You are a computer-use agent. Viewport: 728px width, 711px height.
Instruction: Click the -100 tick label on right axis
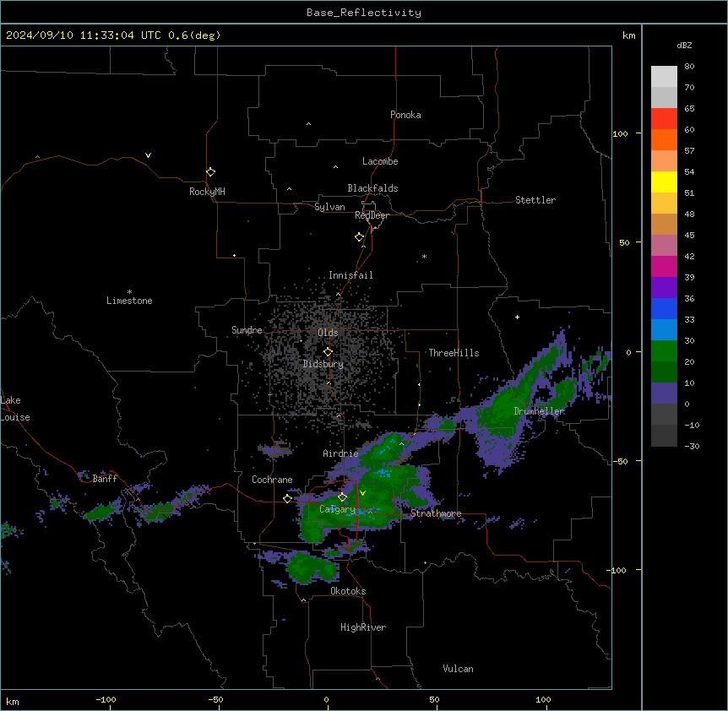pyautogui.click(x=617, y=570)
